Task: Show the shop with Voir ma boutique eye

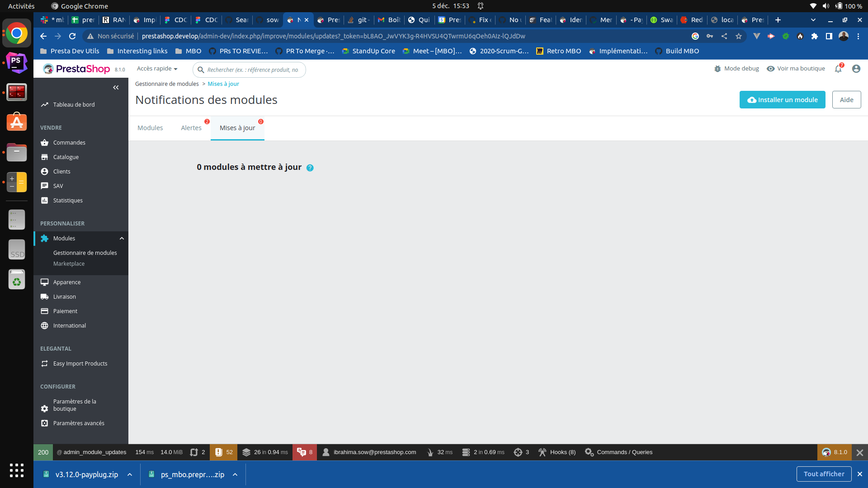Action: [796, 69]
